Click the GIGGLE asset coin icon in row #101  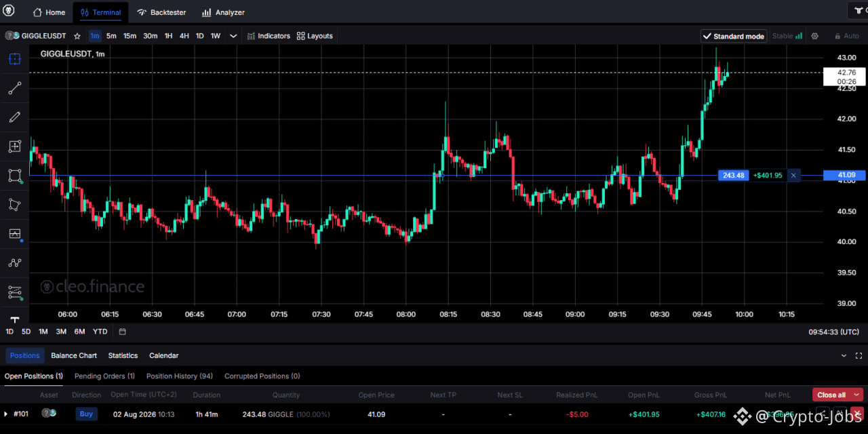click(x=49, y=414)
